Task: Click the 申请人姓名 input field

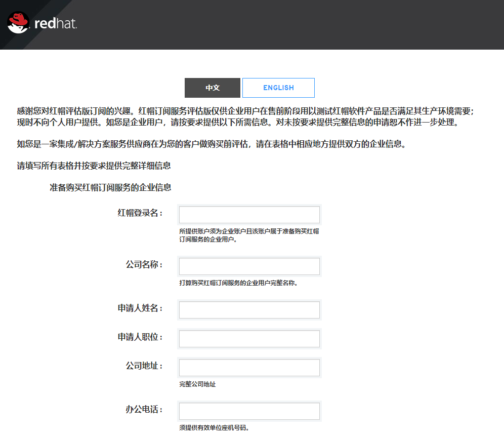Action: click(249, 309)
